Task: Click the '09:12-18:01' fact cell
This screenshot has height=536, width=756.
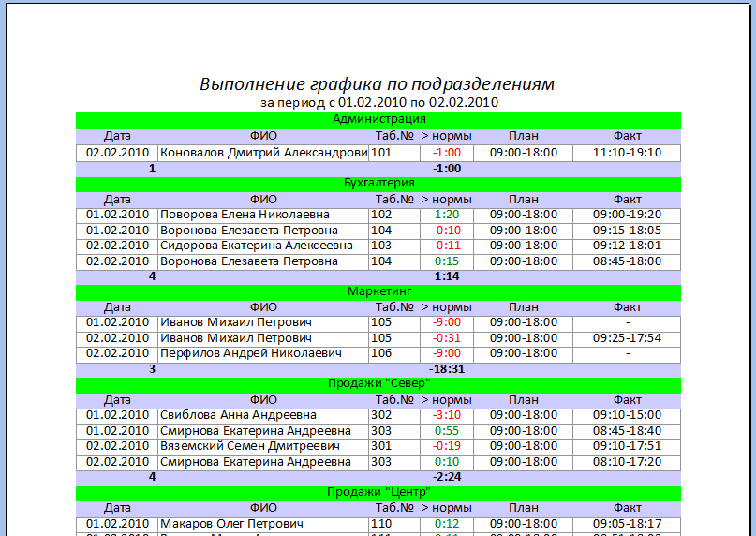Action: (627, 246)
